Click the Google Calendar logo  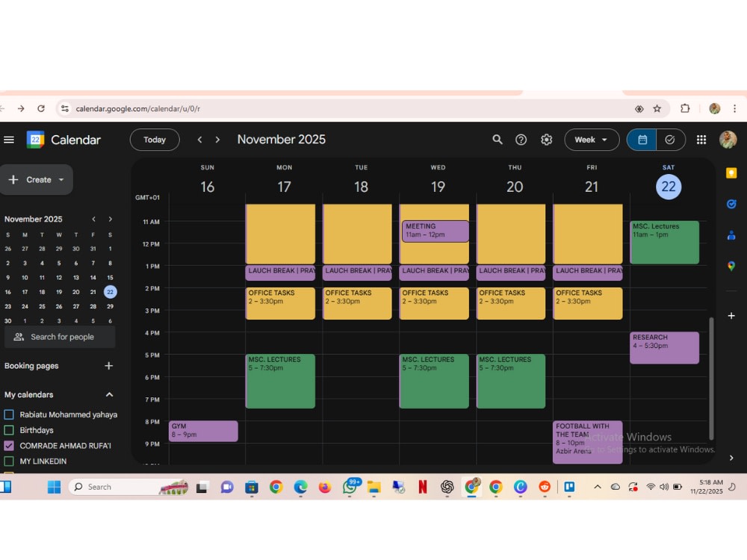point(35,140)
